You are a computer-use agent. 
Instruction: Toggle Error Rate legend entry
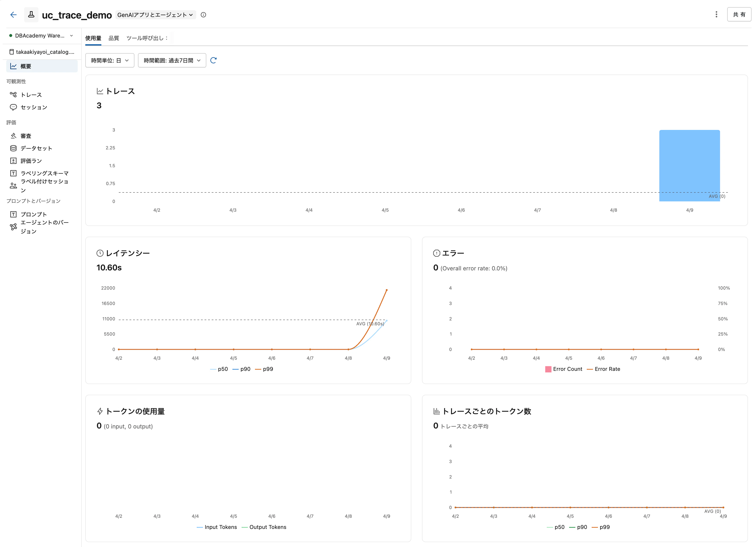pyautogui.click(x=607, y=369)
